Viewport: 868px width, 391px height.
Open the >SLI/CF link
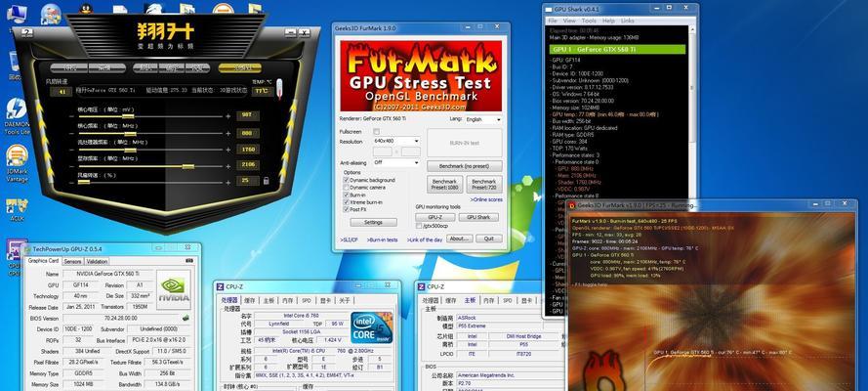click(349, 239)
